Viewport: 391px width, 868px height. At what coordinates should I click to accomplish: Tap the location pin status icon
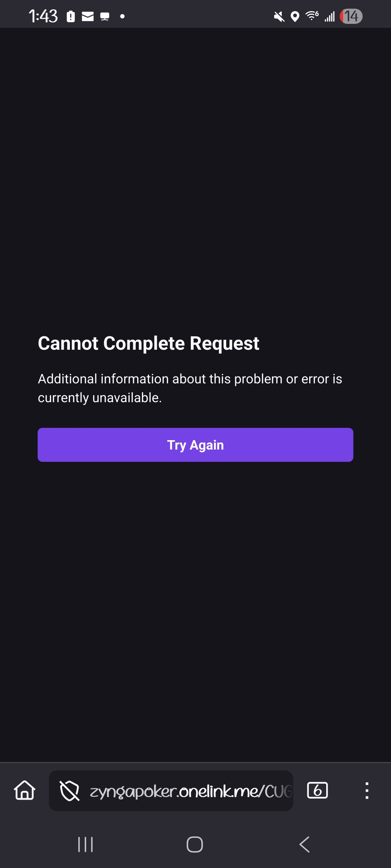click(x=295, y=17)
